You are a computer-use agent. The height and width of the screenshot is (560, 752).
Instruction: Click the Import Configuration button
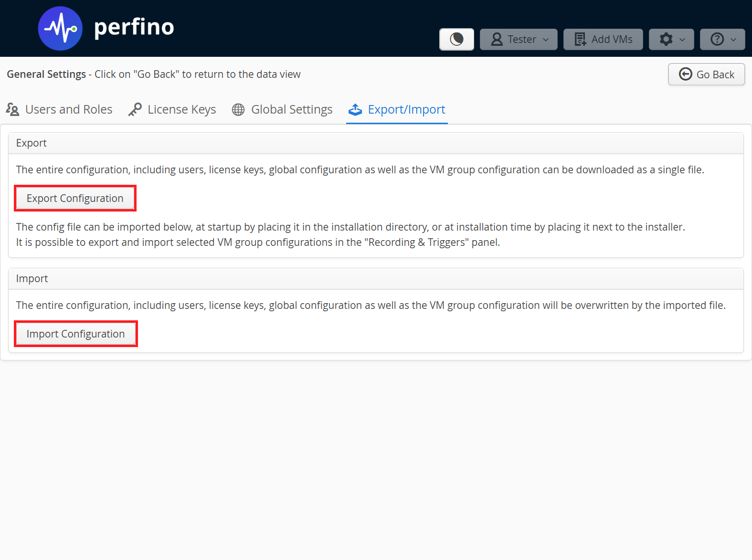coord(76,334)
